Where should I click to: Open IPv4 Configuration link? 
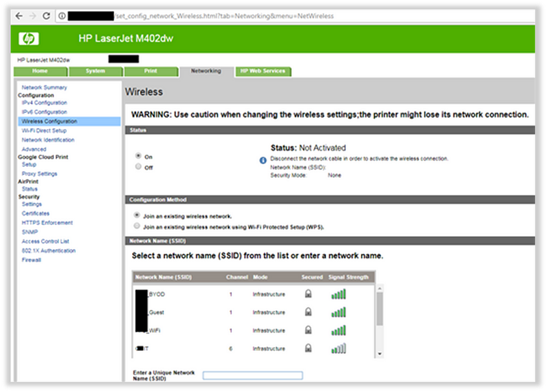pyautogui.click(x=44, y=103)
